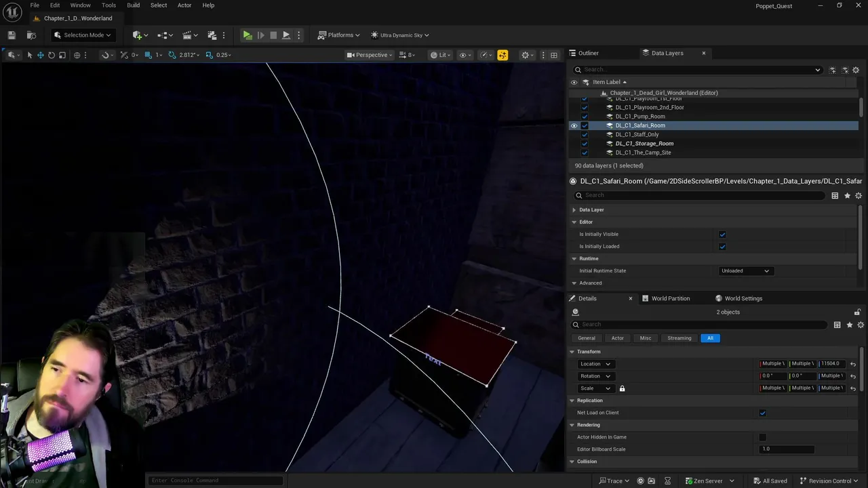868x488 pixels.
Task: Open the Actor menu
Action: pos(184,5)
